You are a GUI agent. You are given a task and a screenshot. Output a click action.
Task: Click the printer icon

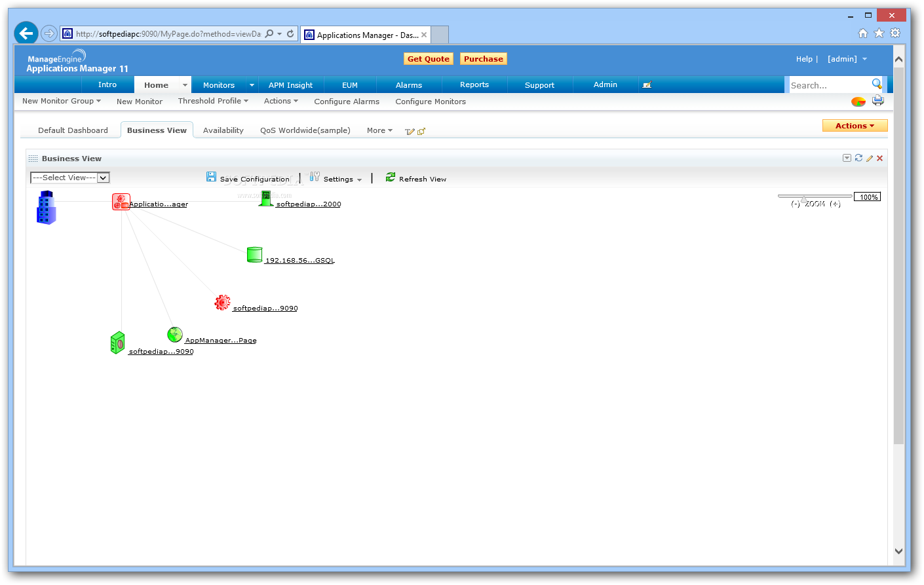878,100
